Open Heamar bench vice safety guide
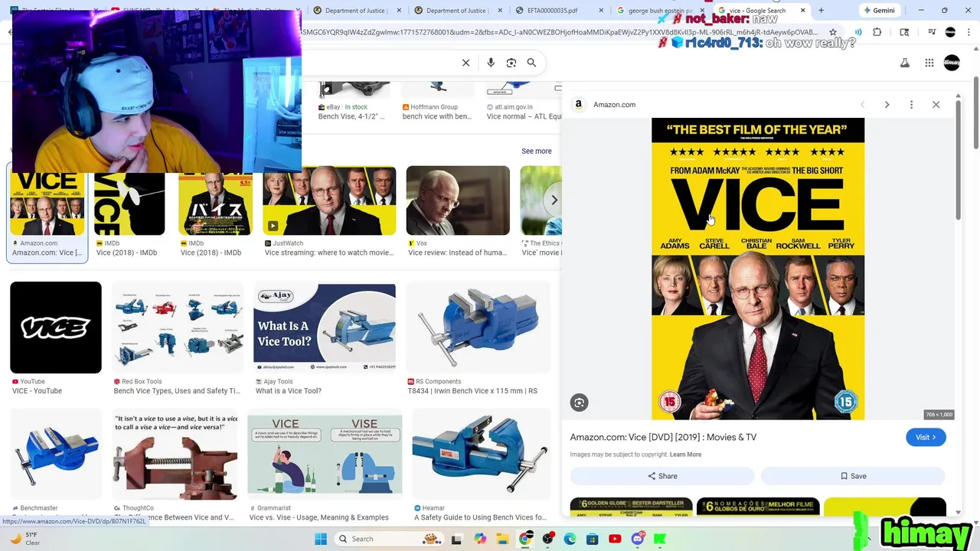 (481, 455)
